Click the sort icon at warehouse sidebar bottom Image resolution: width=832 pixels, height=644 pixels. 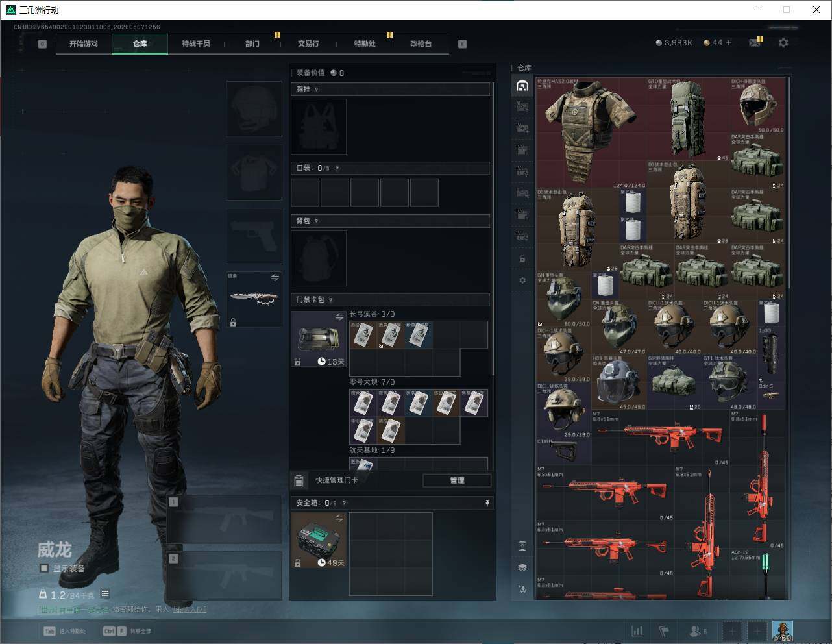click(522, 589)
